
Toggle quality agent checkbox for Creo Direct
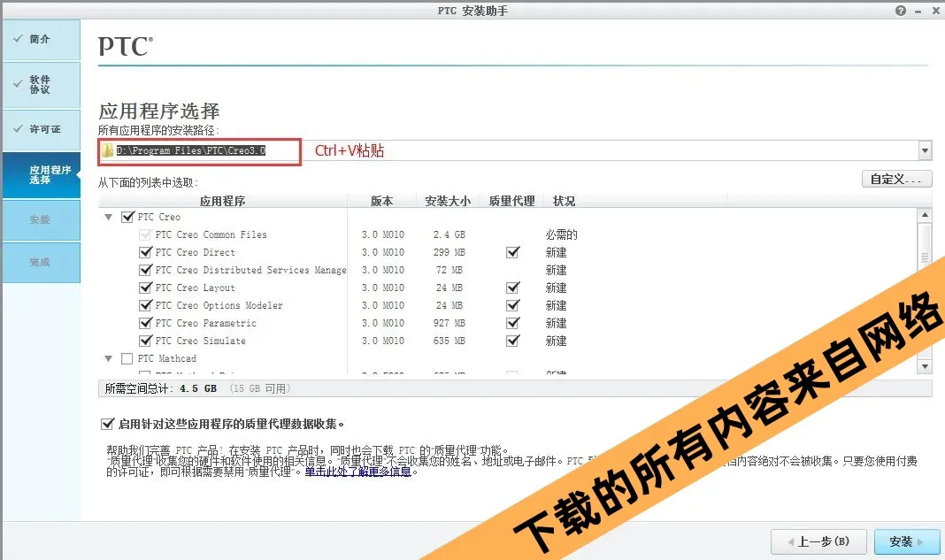point(513,252)
